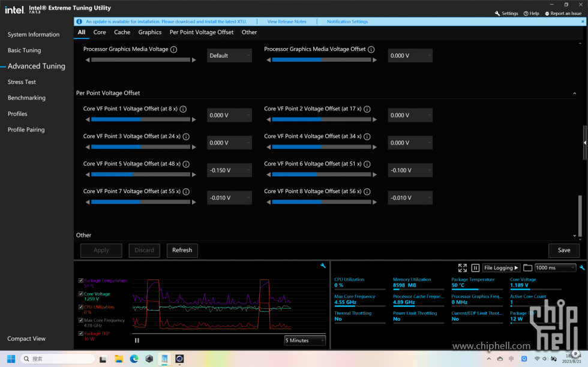
Task: Open the 5 Minutes graph duration dropdown
Action: (x=305, y=341)
